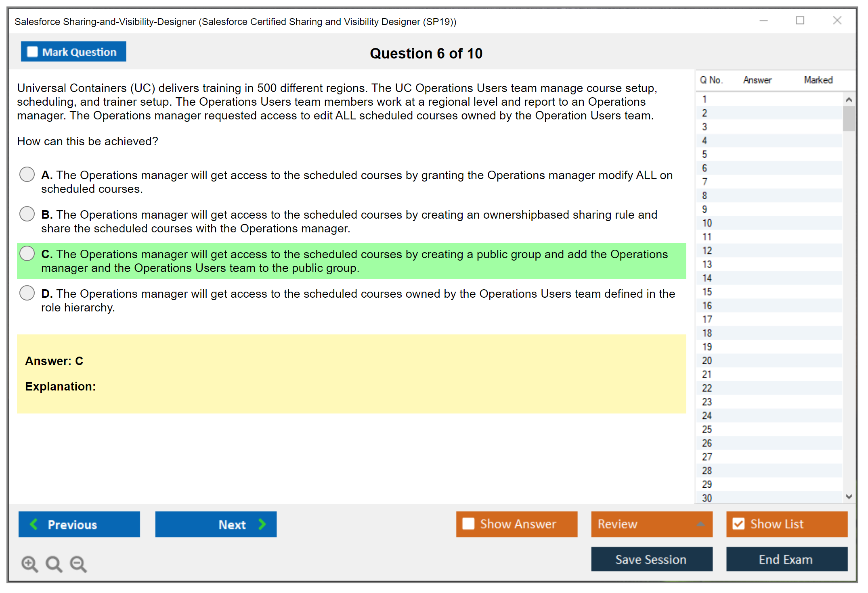
Task: Click the End Exam button
Action: tap(786, 559)
